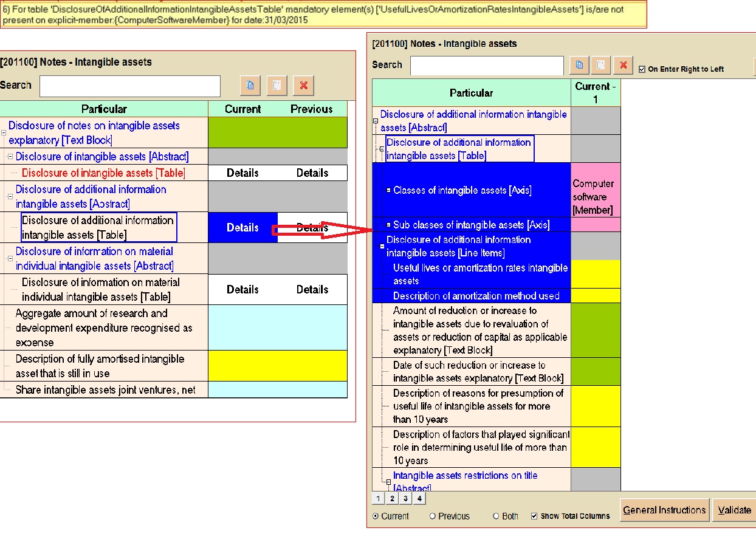Click the red X icon in the left panel

[x=303, y=86]
